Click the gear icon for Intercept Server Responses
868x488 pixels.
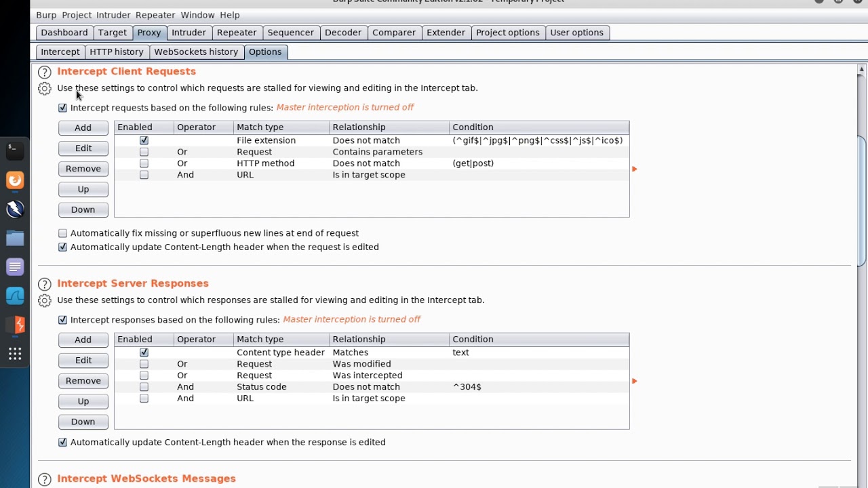point(45,301)
